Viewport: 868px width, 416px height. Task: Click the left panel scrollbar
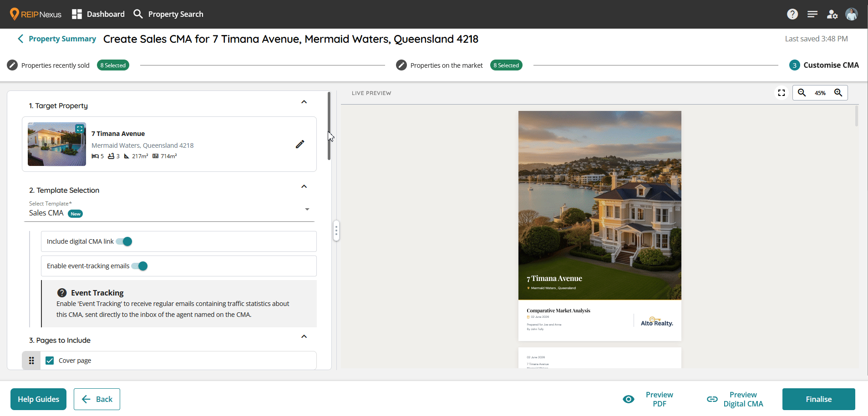tap(329, 126)
